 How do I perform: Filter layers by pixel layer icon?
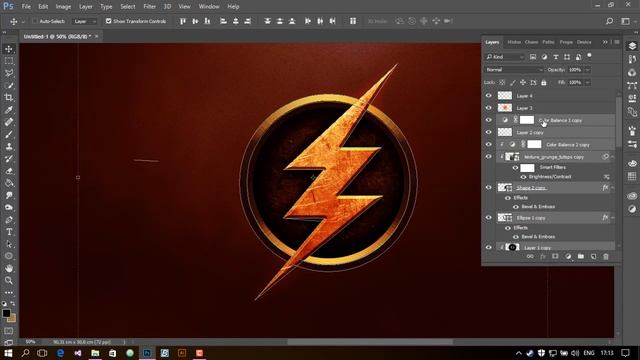pos(533,57)
